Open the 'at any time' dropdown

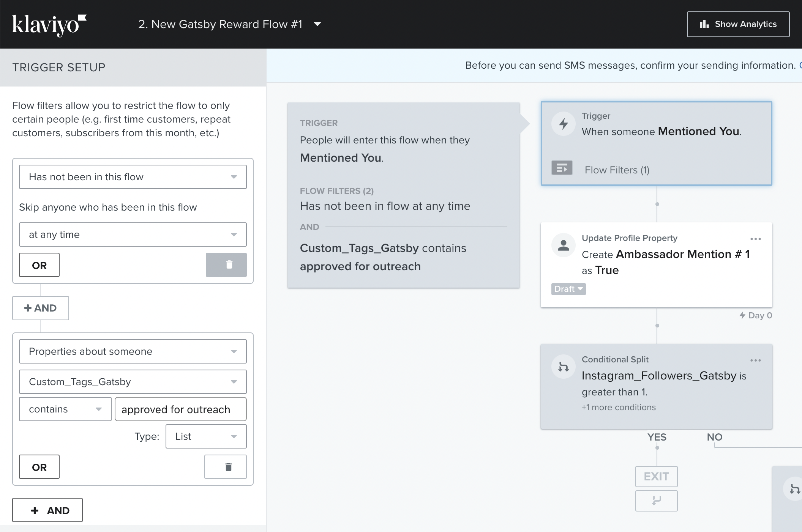coord(133,235)
